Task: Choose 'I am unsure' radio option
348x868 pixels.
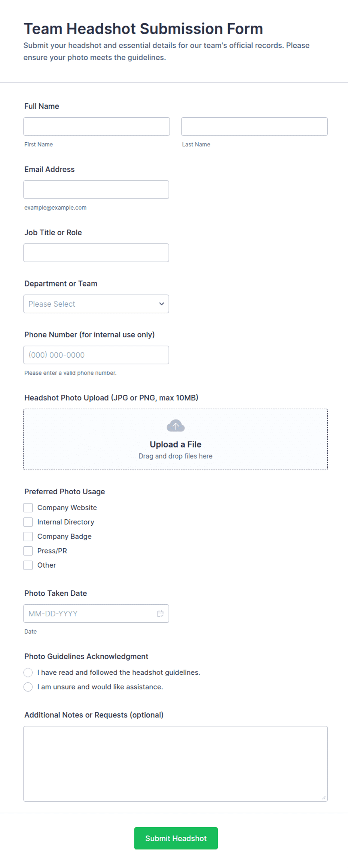Action: [x=28, y=687]
